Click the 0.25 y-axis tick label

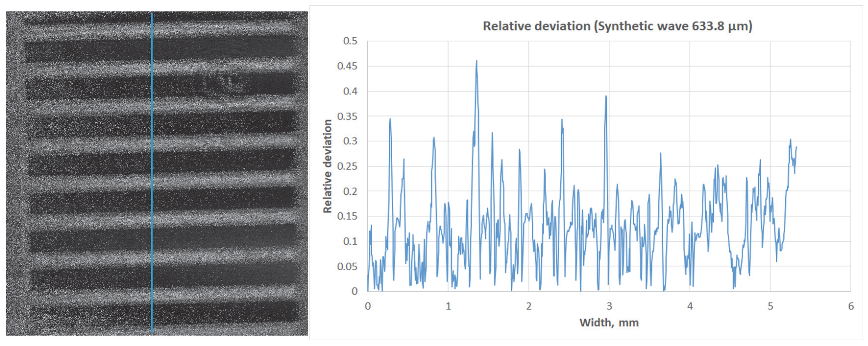coord(347,166)
